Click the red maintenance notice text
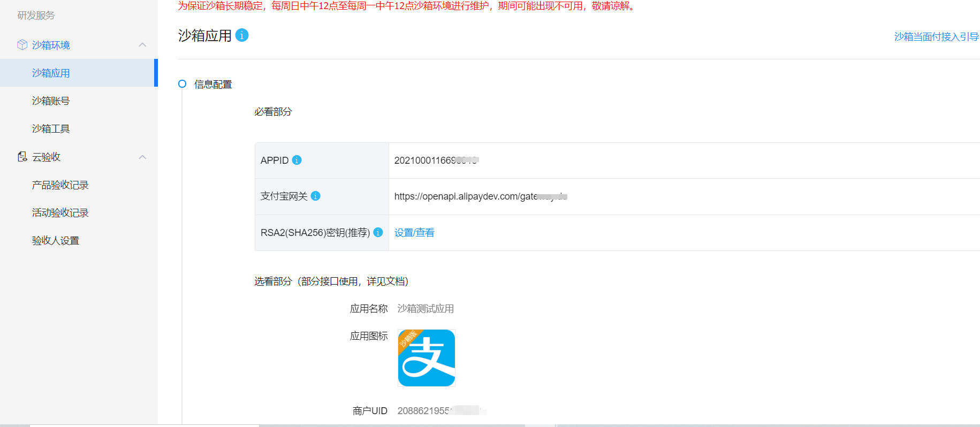The width and height of the screenshot is (980, 427). pos(408,6)
